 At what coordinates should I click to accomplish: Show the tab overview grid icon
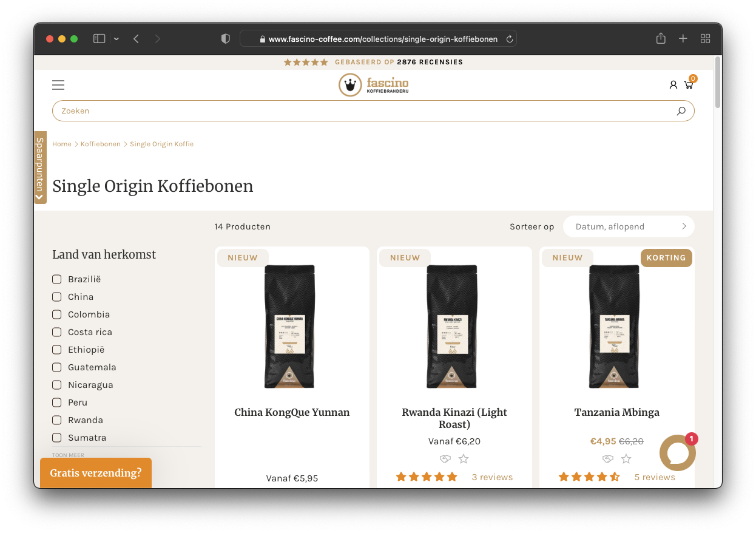[x=705, y=39]
